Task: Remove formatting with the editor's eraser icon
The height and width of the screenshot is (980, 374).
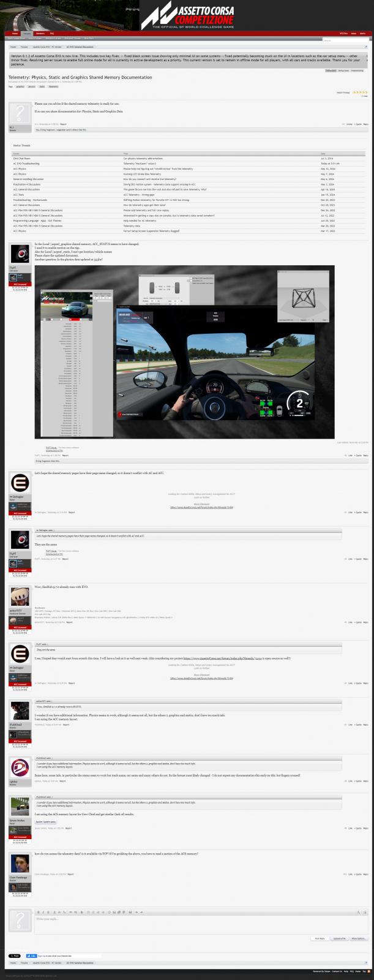Action: 358,912
